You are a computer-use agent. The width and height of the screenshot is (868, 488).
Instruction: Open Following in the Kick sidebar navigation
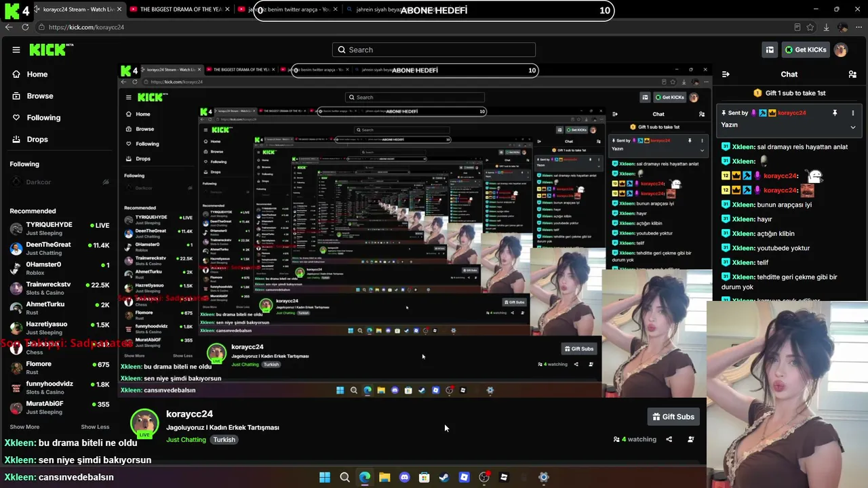(37, 118)
